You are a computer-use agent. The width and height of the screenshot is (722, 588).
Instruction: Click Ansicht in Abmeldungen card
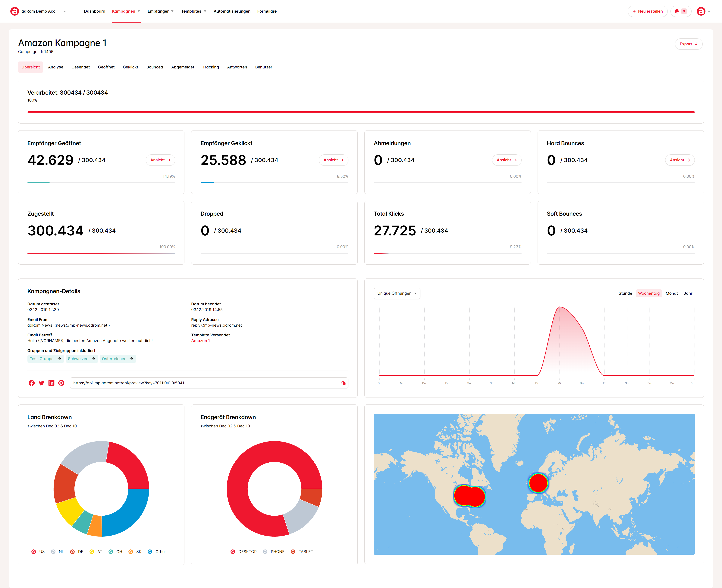pos(507,160)
